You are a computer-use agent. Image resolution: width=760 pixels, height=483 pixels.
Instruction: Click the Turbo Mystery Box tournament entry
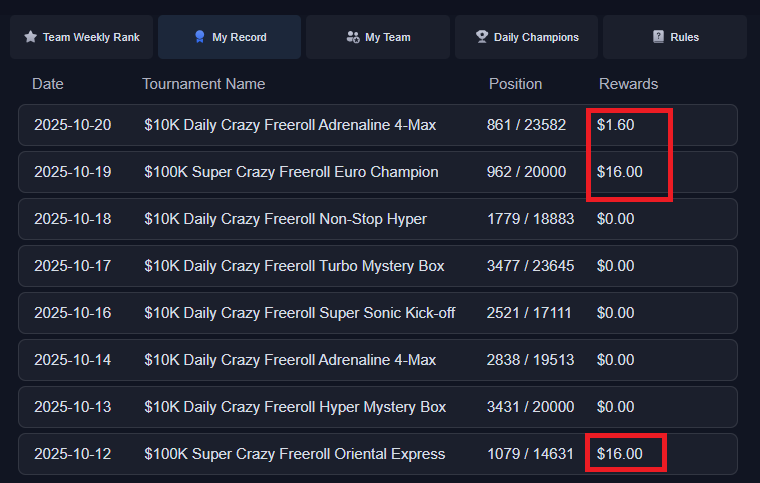[x=294, y=266]
